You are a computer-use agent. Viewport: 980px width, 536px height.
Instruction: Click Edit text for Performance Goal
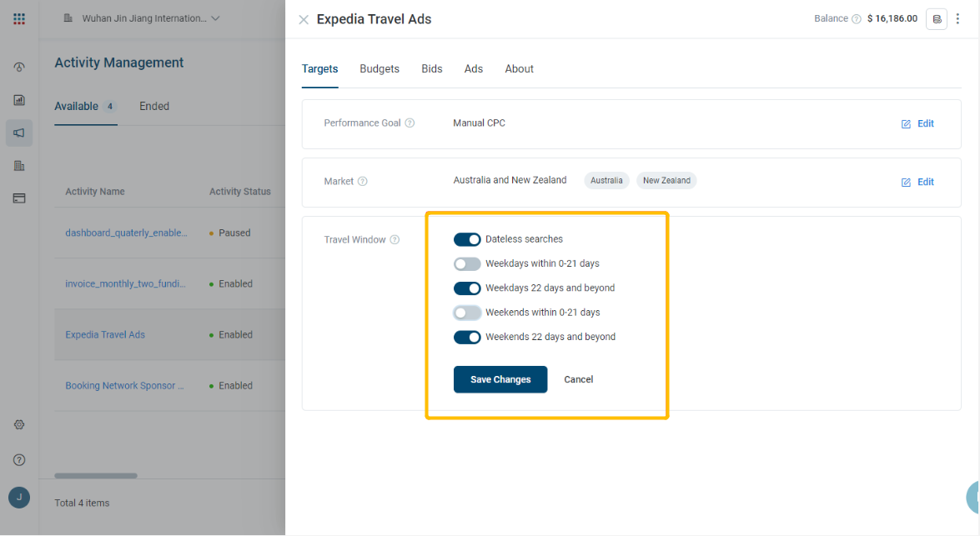pyautogui.click(x=926, y=123)
